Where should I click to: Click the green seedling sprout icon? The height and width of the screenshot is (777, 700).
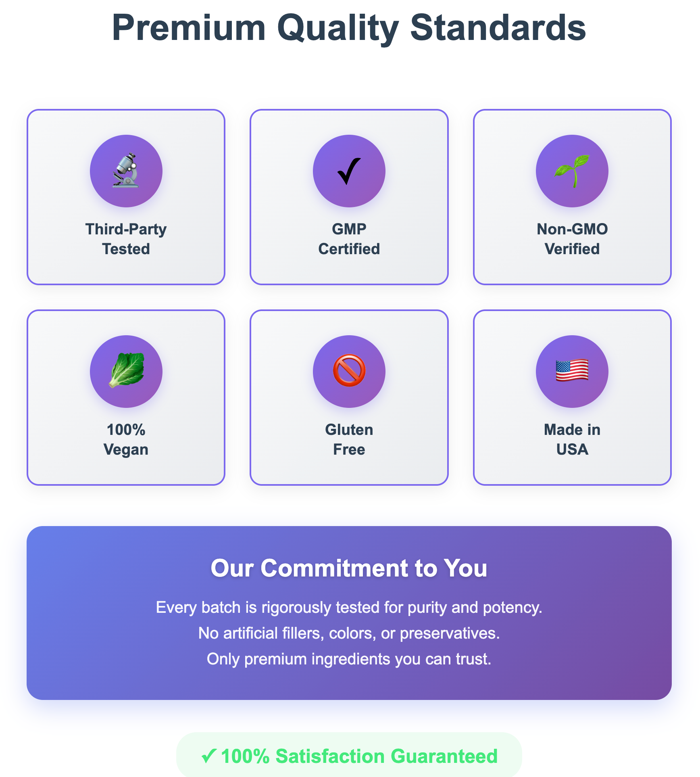click(x=572, y=171)
